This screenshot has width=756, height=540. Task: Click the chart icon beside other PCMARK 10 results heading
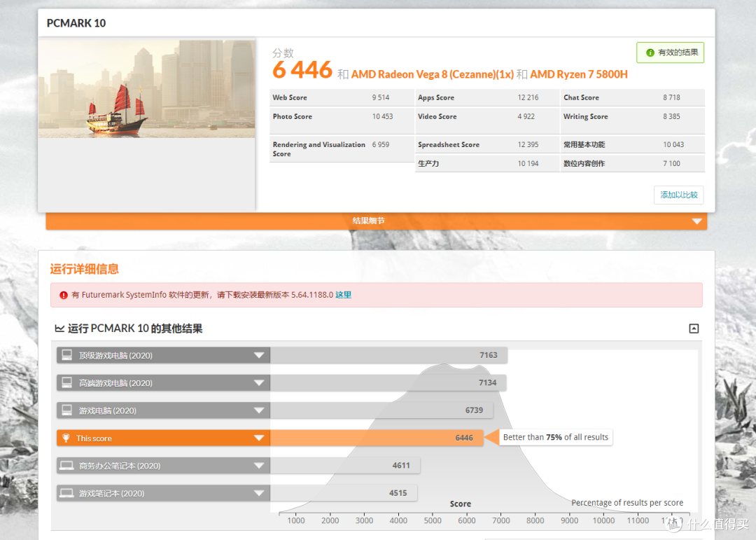click(x=59, y=328)
